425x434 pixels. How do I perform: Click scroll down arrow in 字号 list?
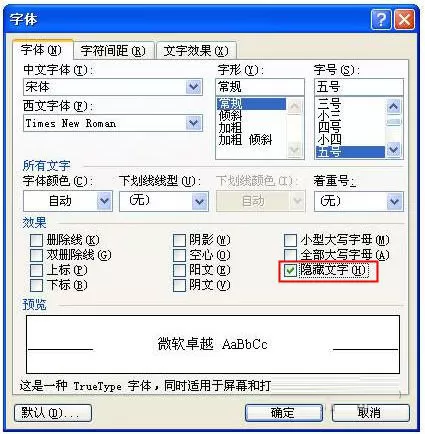[393, 149]
